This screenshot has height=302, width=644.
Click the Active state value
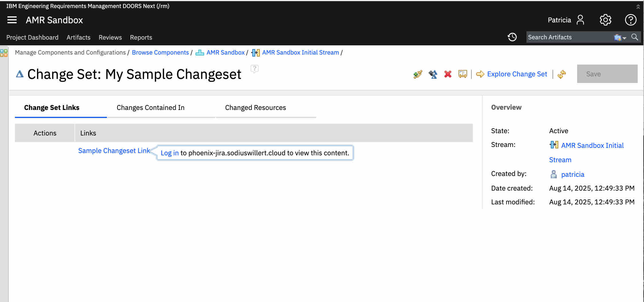pyautogui.click(x=559, y=131)
